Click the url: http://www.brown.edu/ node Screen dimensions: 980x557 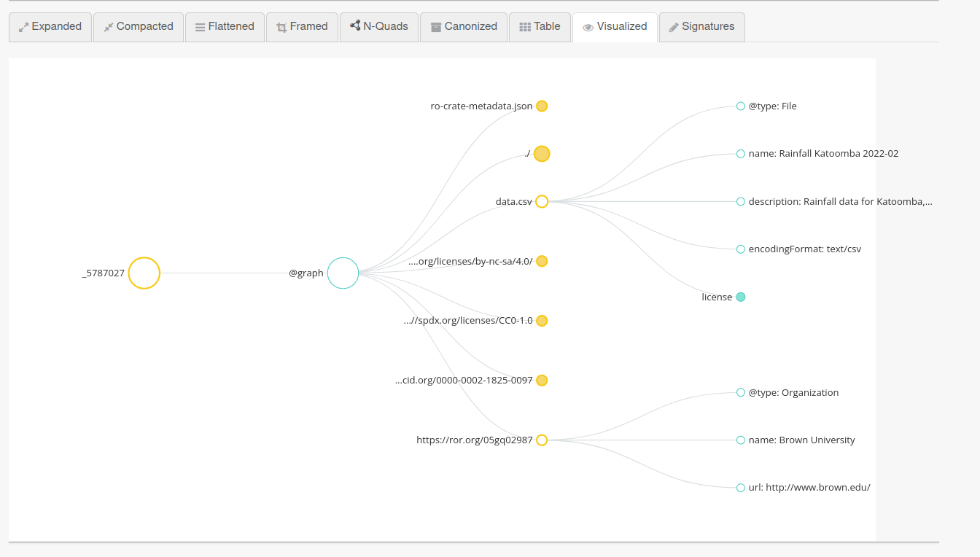click(x=741, y=488)
